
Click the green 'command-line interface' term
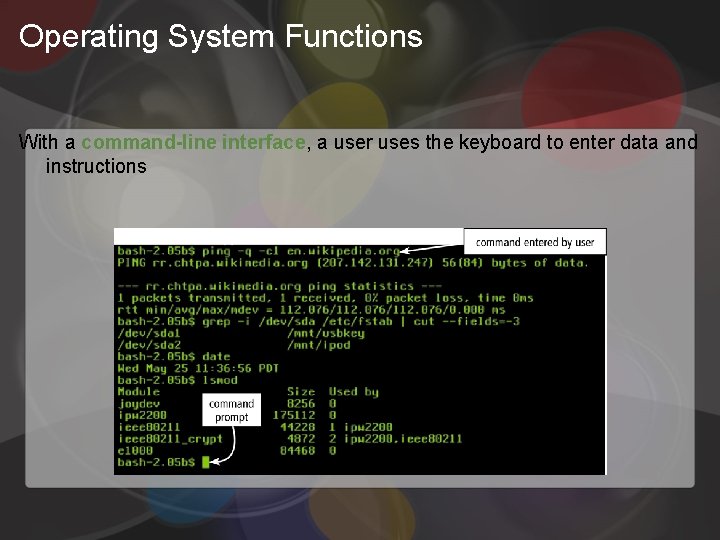[x=193, y=142]
